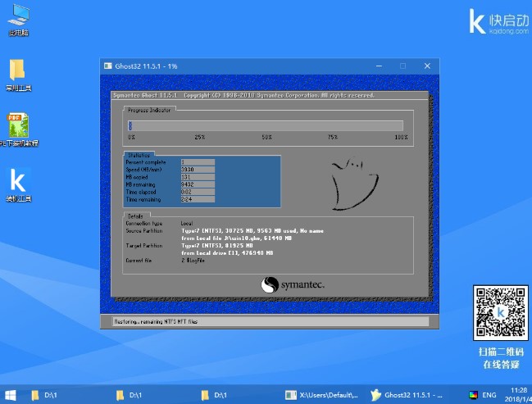Click the Ghost progress indicator bar
532x404 pixels.
[266, 126]
